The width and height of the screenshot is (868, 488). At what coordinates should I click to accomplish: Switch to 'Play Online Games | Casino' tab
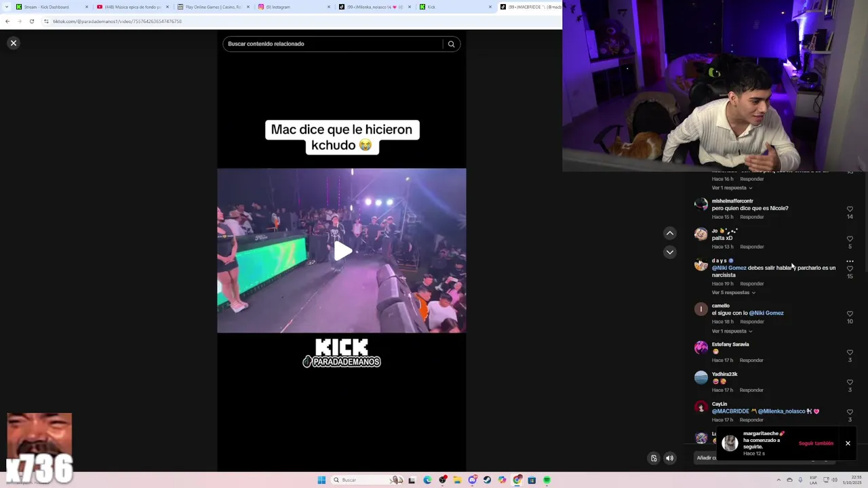pos(214,7)
